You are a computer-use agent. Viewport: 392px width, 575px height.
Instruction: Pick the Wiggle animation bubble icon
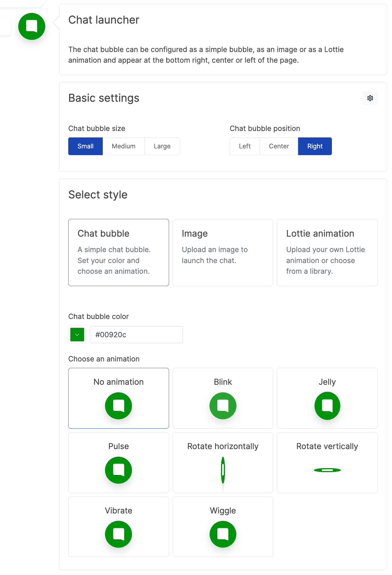[223, 534]
